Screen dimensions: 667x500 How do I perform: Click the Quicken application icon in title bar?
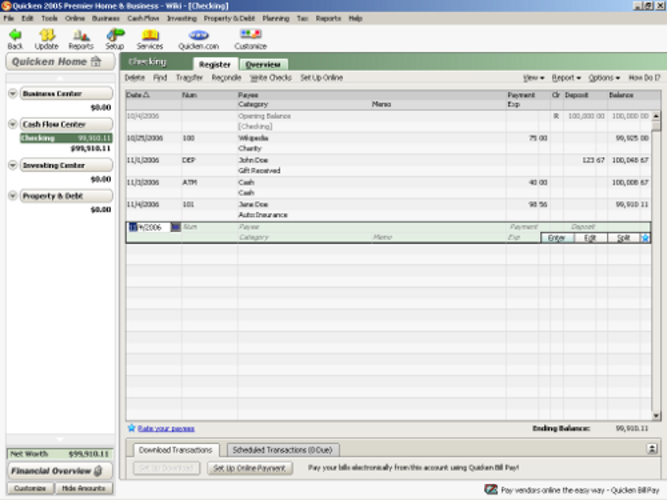click(x=6, y=6)
